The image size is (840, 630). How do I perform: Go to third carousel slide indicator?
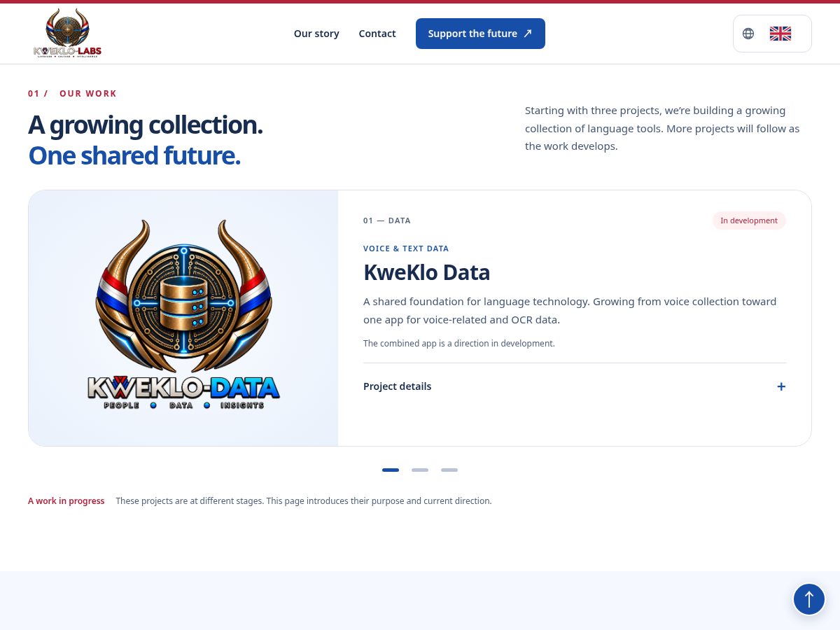coord(449,470)
